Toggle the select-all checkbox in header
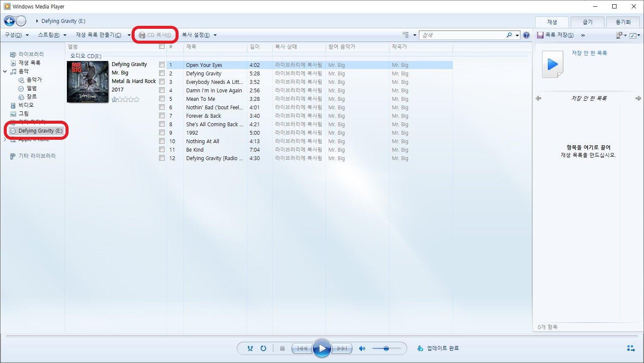Screen dimensions: 644x363 coord(162,46)
